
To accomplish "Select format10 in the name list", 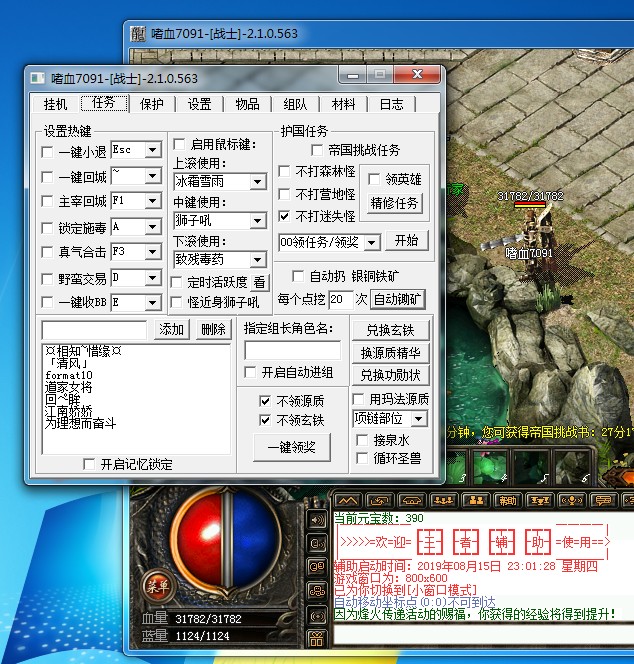I will pyautogui.click(x=69, y=375).
